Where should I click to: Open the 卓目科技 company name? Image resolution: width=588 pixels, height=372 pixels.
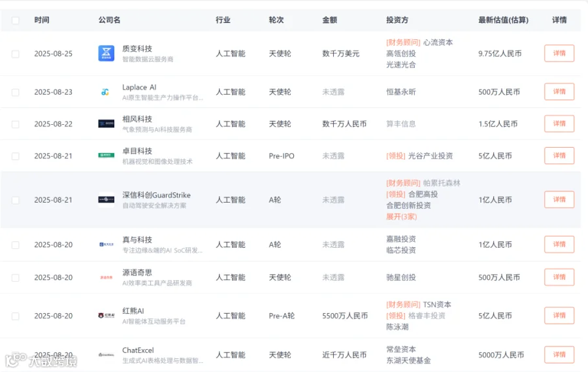[x=137, y=151]
